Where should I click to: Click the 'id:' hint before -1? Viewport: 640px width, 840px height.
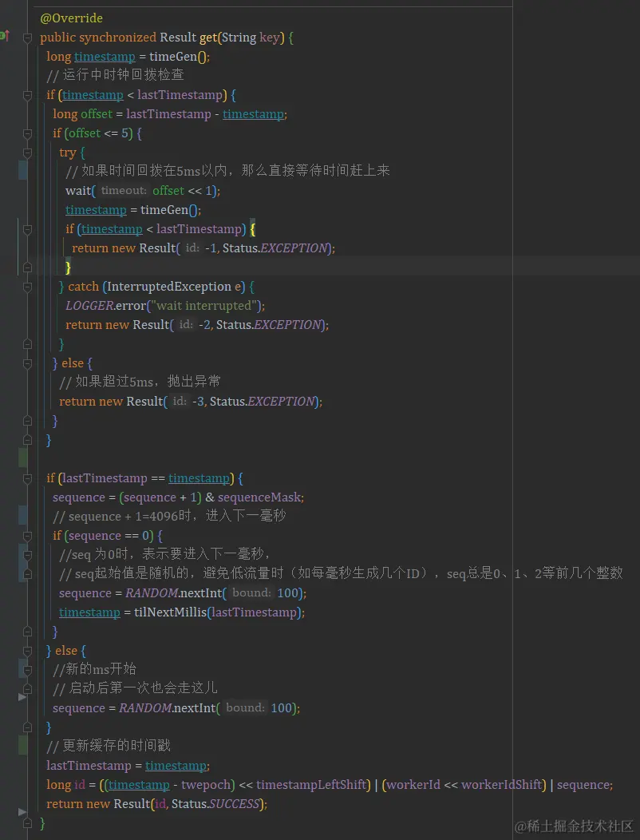click(x=192, y=248)
